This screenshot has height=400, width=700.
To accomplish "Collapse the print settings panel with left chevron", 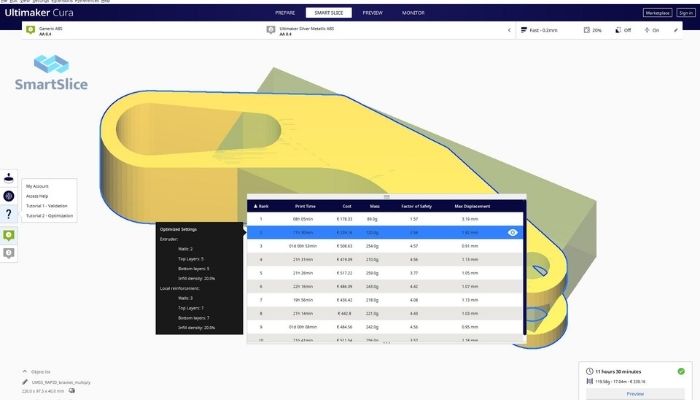I will tap(509, 30).
